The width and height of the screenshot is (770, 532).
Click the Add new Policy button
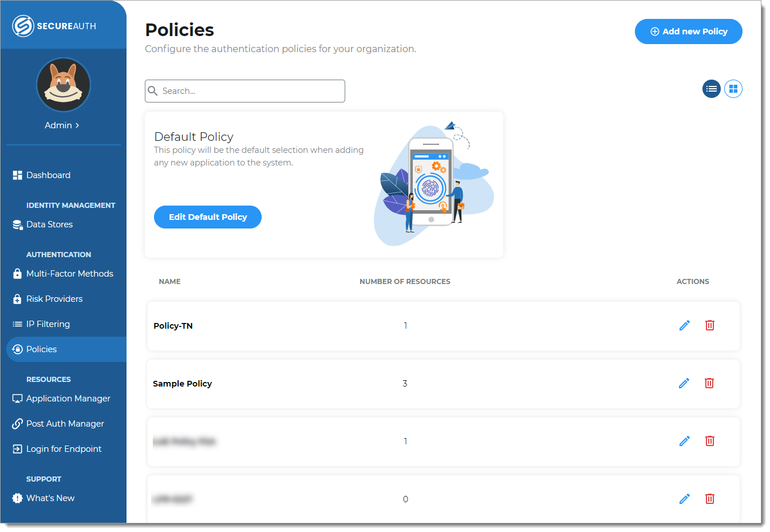point(688,31)
